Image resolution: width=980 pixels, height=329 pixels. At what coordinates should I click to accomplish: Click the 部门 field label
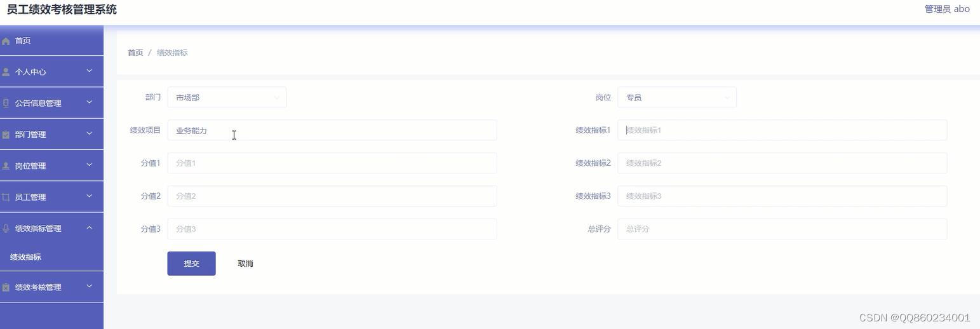[x=152, y=97]
